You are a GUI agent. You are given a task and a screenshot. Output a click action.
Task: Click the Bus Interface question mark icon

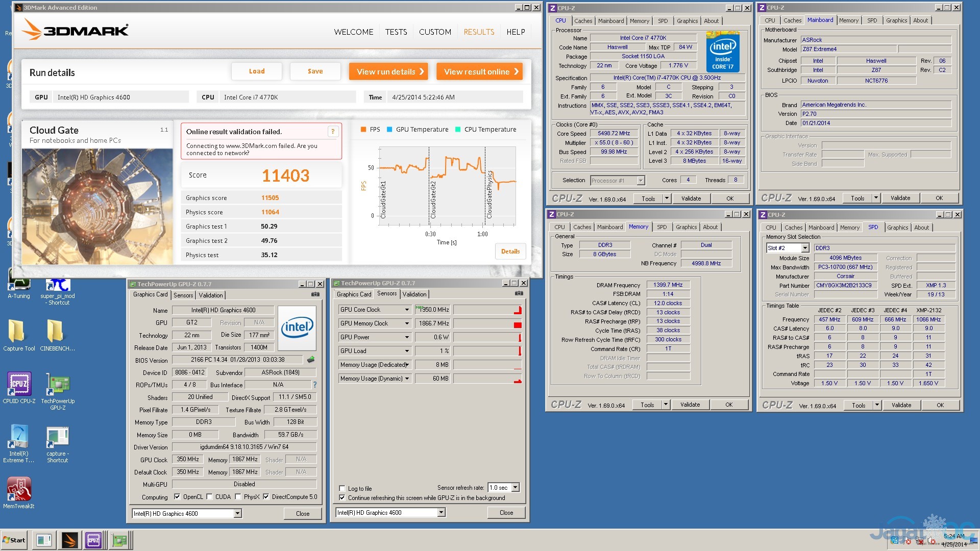315,385
